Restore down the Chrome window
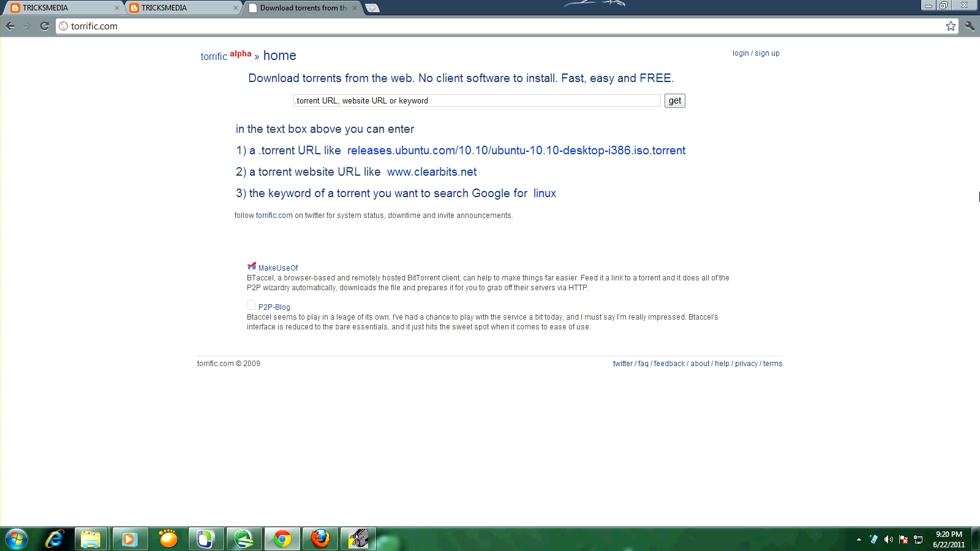This screenshot has height=551, width=980. click(944, 6)
